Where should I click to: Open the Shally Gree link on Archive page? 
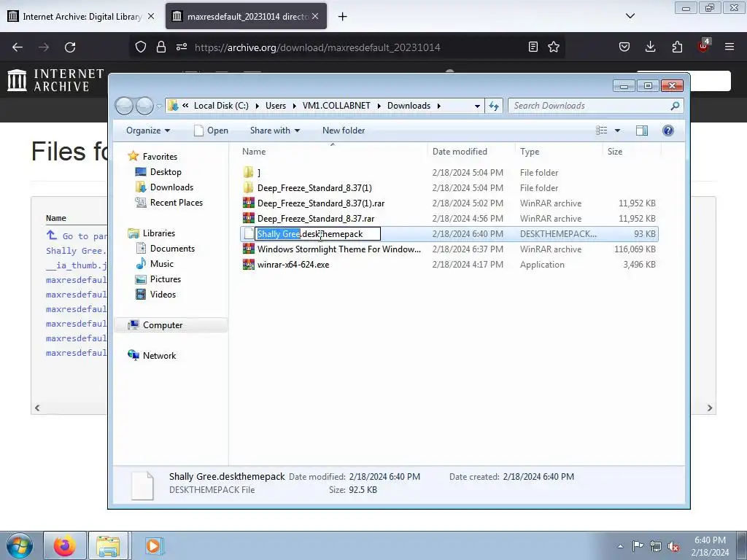pyautogui.click(x=76, y=251)
